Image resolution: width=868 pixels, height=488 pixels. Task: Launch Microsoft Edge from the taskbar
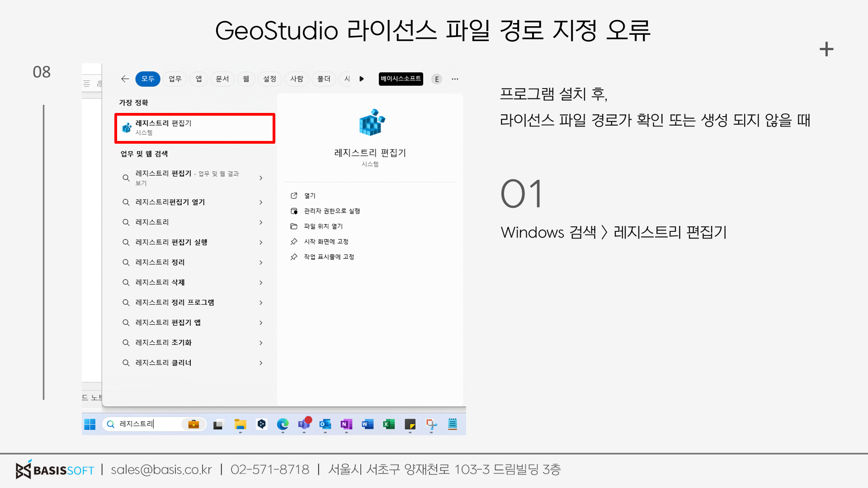point(283,424)
